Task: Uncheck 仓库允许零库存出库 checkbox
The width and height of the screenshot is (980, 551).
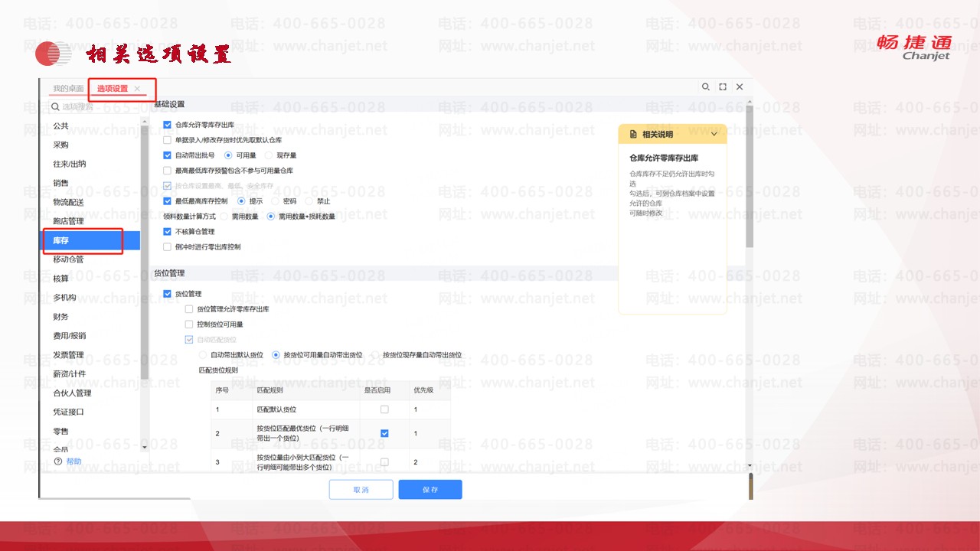Action: coord(167,124)
